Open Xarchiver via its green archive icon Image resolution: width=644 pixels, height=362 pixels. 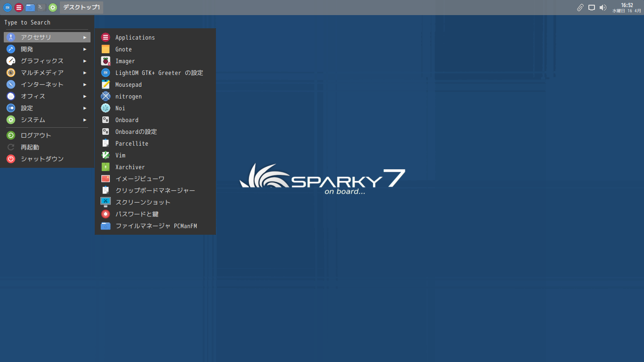coord(106,167)
